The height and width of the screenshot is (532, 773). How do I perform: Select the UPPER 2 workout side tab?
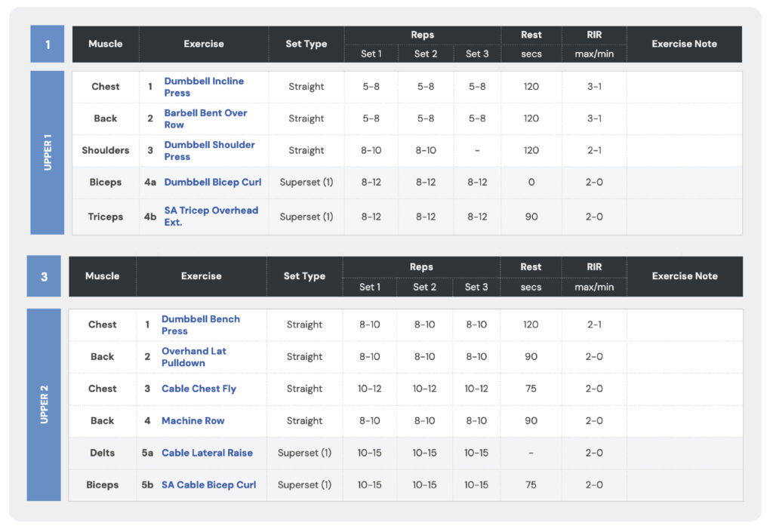(x=44, y=404)
